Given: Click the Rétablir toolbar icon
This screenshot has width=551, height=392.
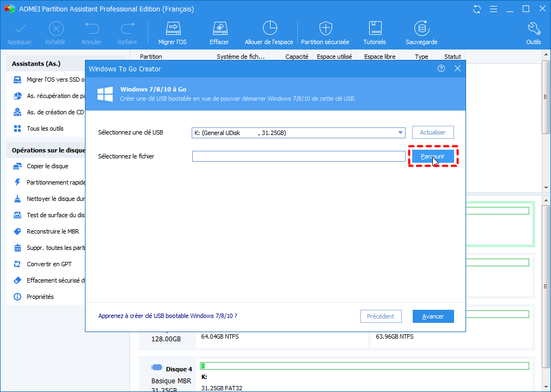Looking at the screenshot, I should click(x=56, y=29).
